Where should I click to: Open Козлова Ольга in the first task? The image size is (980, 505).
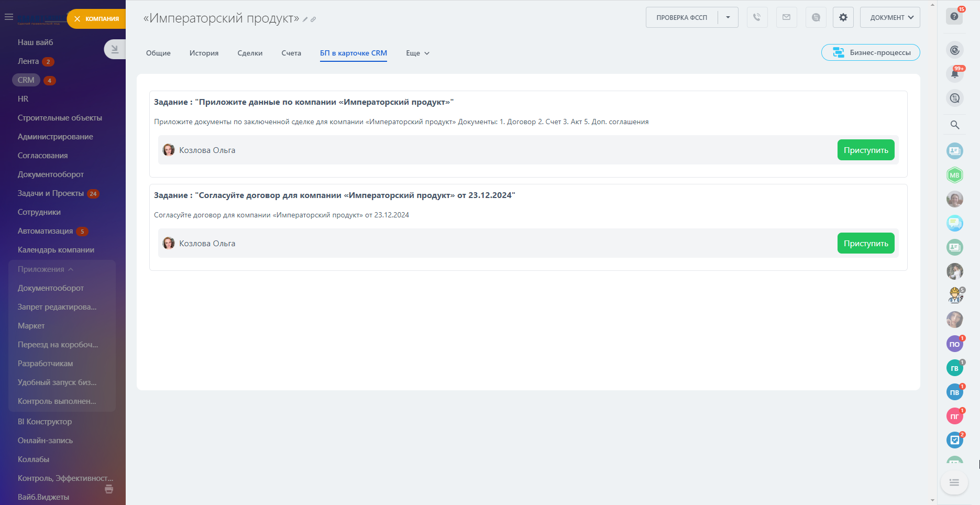pyautogui.click(x=207, y=150)
